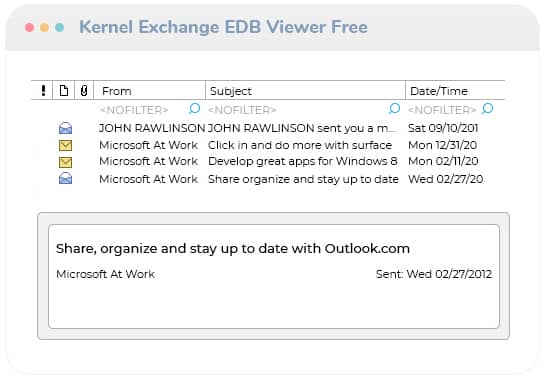Click the item type page icon column header
545x380 pixels.
pos(64,90)
